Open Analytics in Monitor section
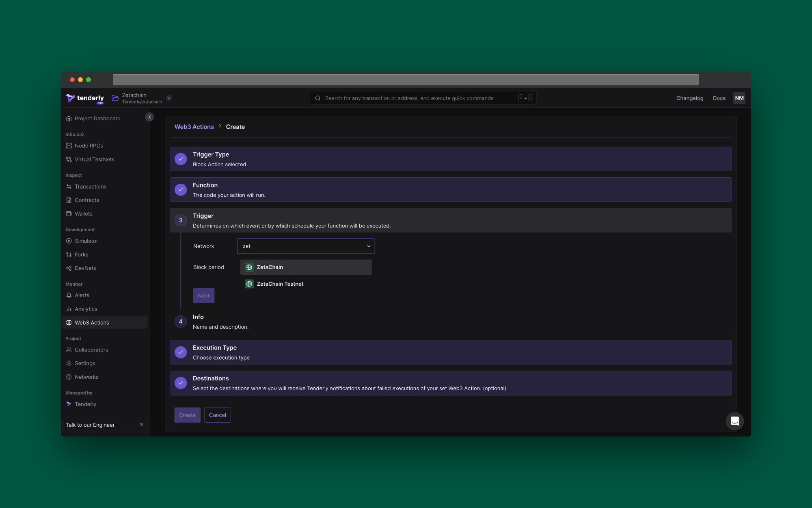 (x=86, y=309)
